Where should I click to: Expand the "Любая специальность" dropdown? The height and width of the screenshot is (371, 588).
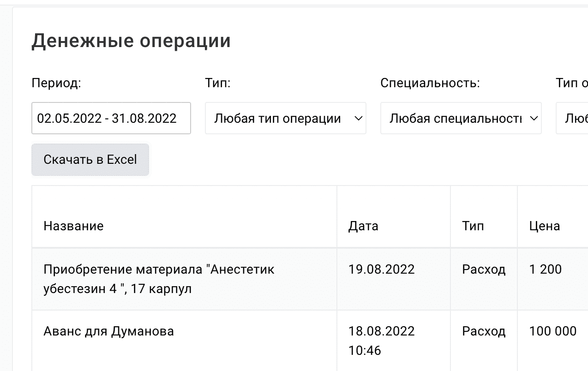[461, 119]
